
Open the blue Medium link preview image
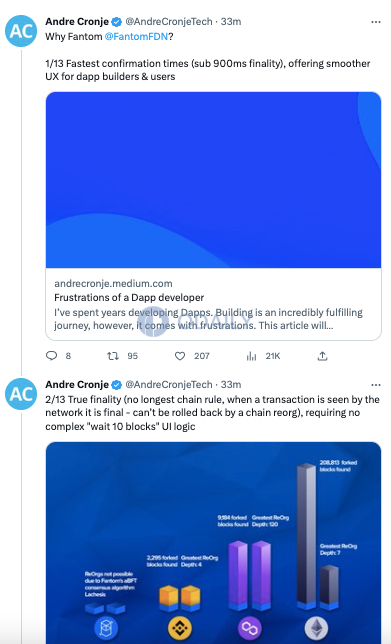coord(214,180)
